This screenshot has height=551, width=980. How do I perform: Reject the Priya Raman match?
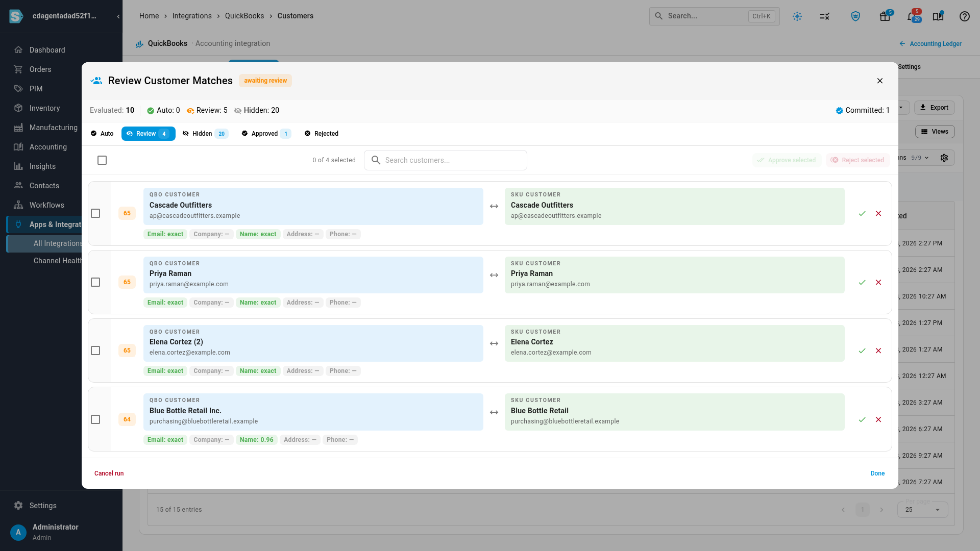(x=878, y=282)
